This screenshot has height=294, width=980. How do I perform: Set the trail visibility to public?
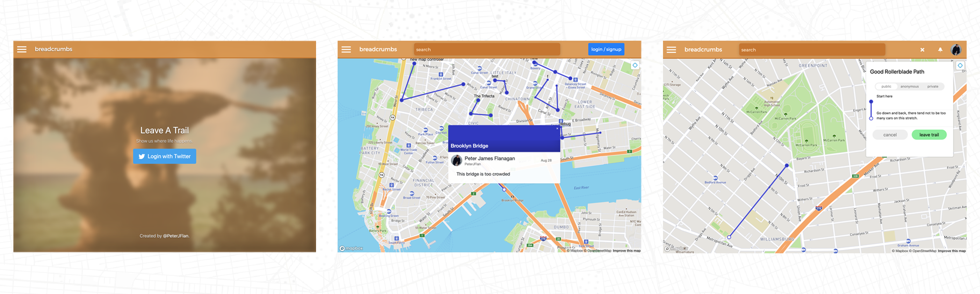click(x=886, y=87)
